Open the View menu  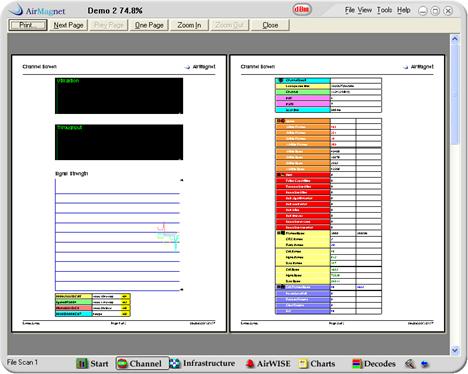pyautogui.click(x=365, y=10)
